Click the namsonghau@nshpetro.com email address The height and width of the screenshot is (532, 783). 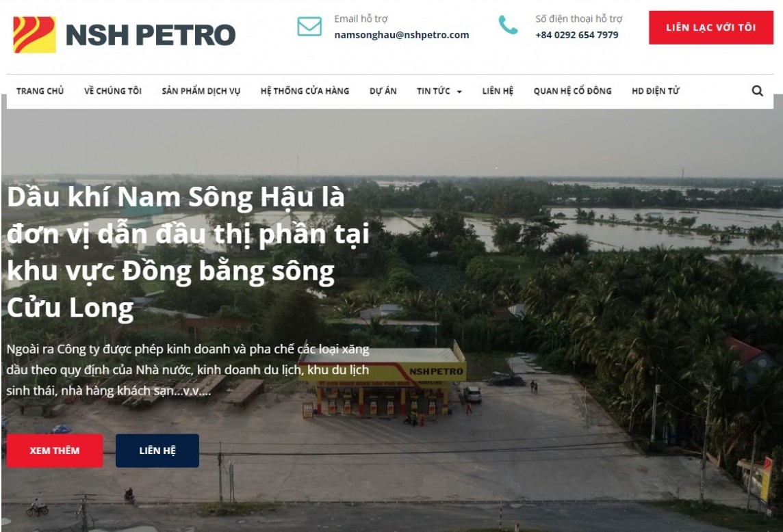tap(402, 35)
